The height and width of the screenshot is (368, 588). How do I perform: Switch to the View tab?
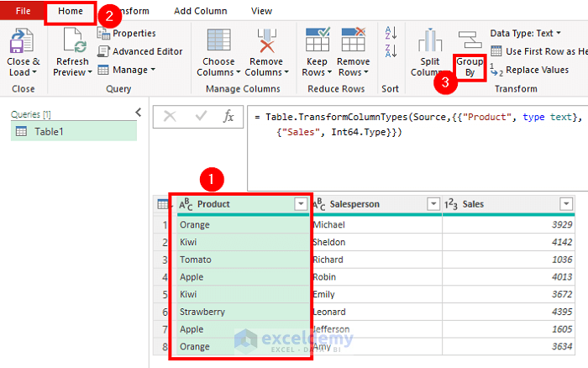261,11
